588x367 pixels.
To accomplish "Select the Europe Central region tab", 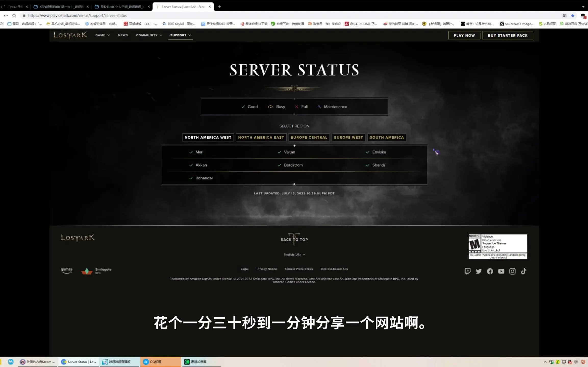I will click(309, 137).
